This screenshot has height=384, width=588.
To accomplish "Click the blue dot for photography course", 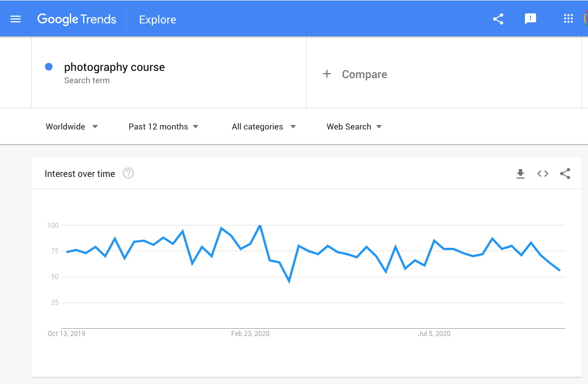I will pyautogui.click(x=49, y=67).
